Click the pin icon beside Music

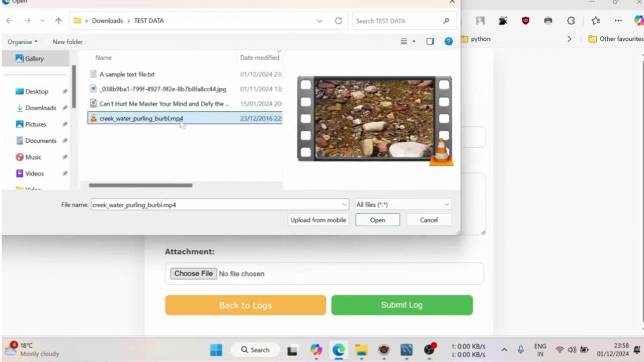(x=65, y=157)
